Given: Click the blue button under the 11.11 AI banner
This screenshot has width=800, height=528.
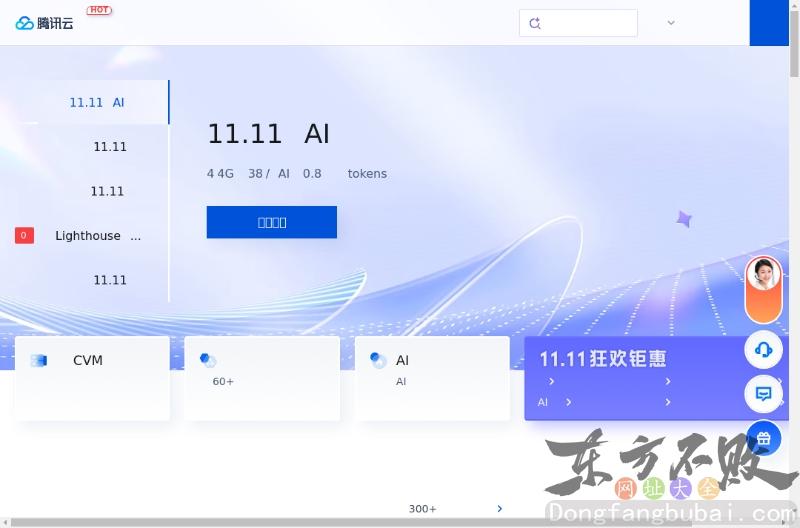Looking at the screenshot, I should tap(271, 222).
